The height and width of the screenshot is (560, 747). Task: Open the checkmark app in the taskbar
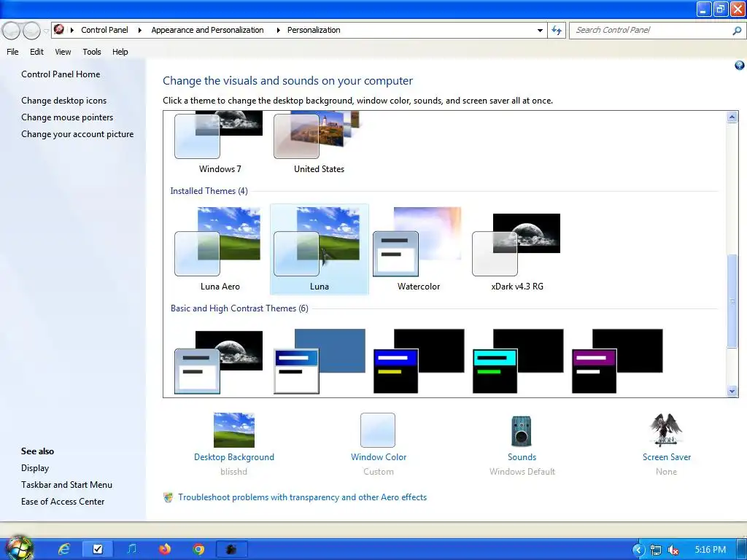click(98, 549)
